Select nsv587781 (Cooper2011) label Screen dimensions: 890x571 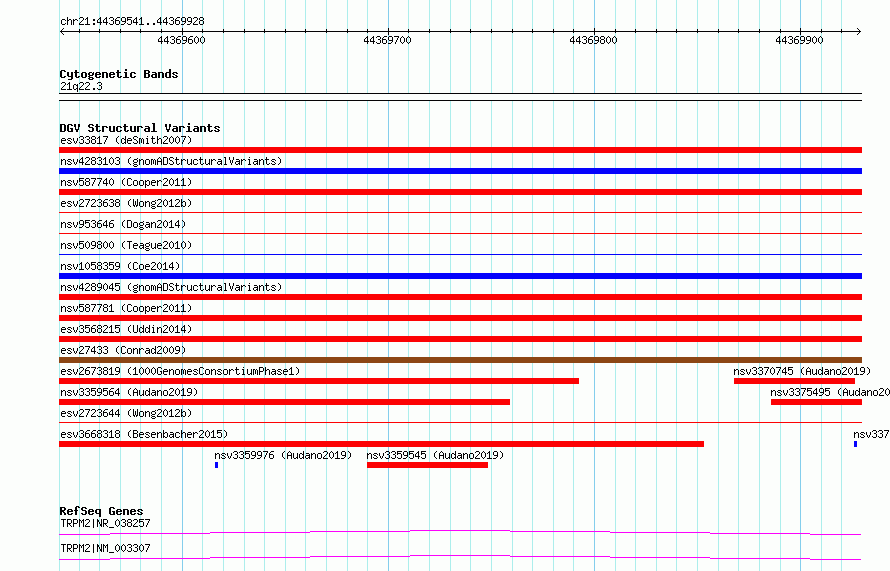click(126, 308)
